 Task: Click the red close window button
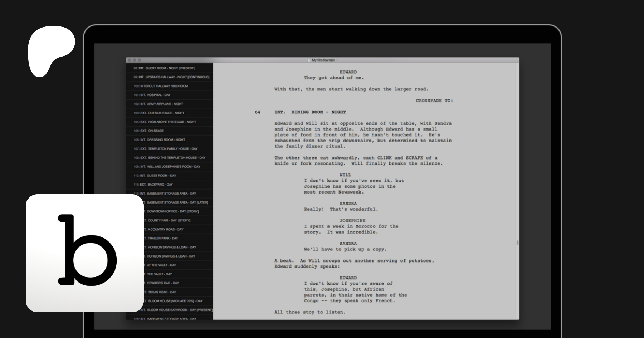tap(130, 60)
